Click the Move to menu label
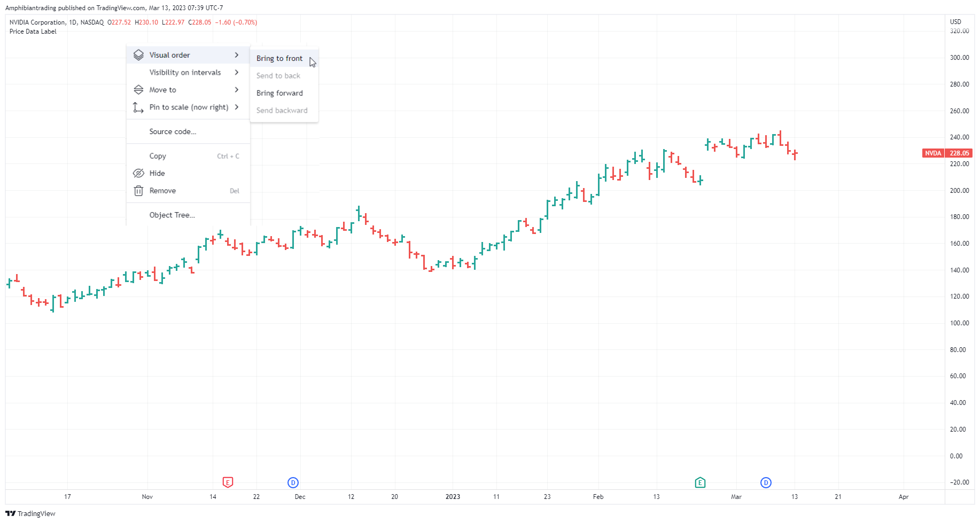 coord(162,90)
